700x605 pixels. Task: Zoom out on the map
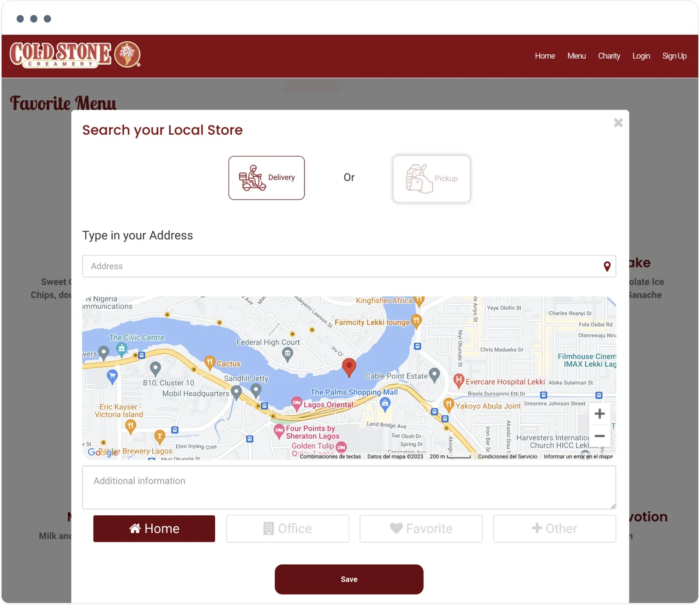click(x=600, y=436)
